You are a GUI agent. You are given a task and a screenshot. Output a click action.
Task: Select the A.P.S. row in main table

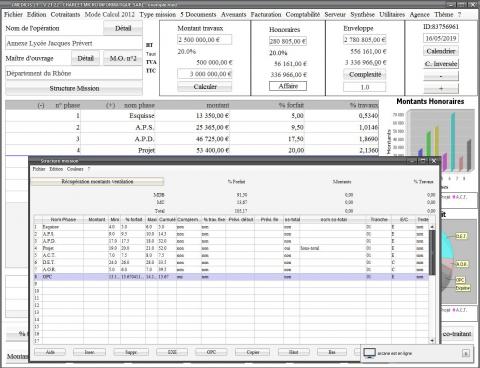point(192,127)
